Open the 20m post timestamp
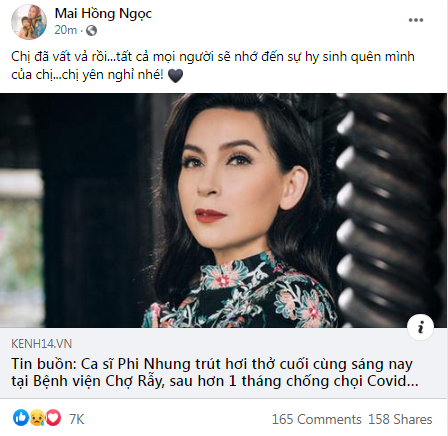The width and height of the screenshot is (448, 436). 66,30
